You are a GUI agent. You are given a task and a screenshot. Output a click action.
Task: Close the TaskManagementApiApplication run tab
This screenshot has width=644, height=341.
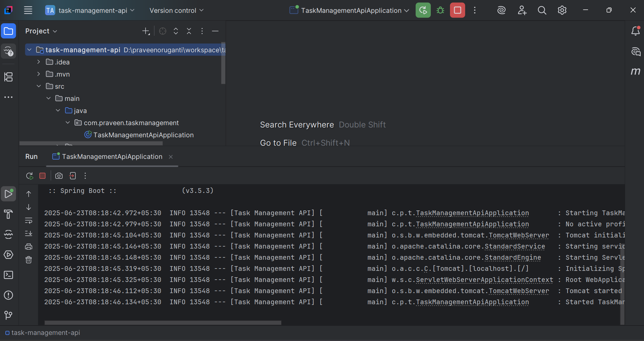coord(171,157)
